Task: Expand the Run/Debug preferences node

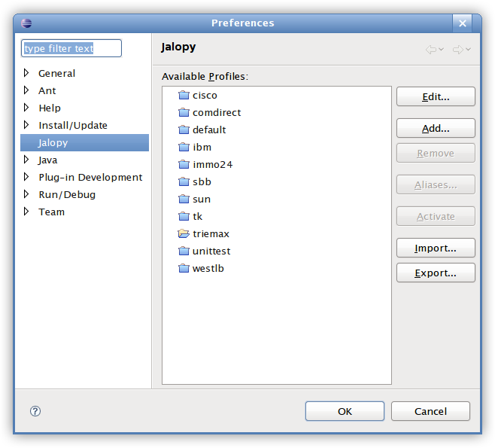Action: [x=26, y=194]
